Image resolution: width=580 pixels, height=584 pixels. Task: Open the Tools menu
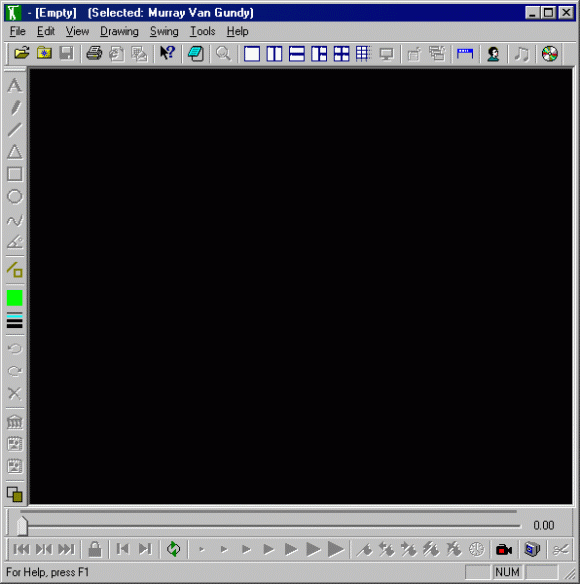click(x=203, y=32)
